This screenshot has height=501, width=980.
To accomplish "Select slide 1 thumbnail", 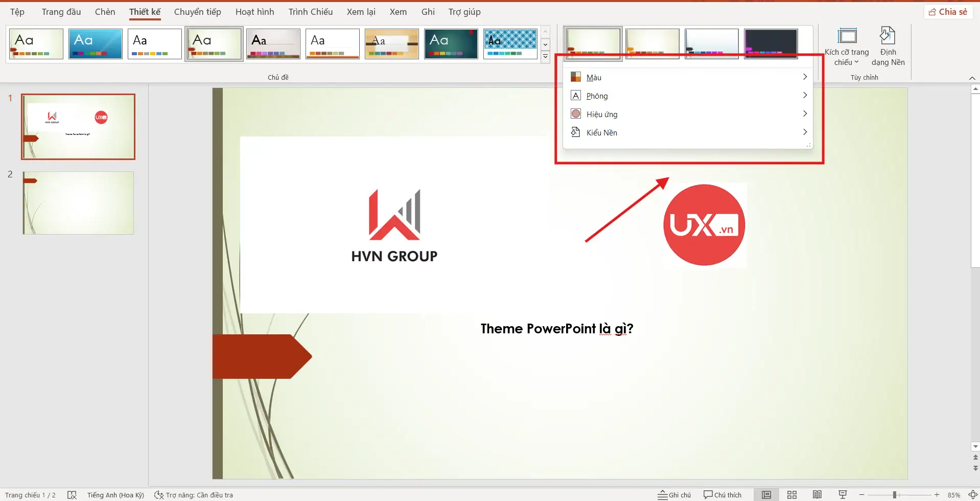I will (x=78, y=127).
